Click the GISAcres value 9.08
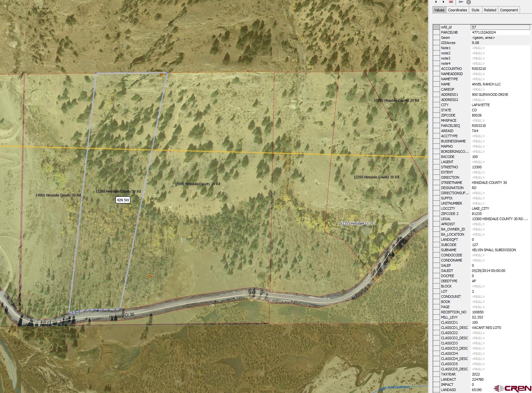 click(475, 43)
